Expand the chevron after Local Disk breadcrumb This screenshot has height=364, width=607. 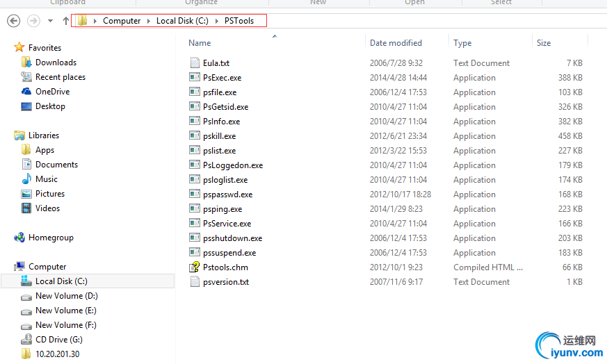(217, 21)
